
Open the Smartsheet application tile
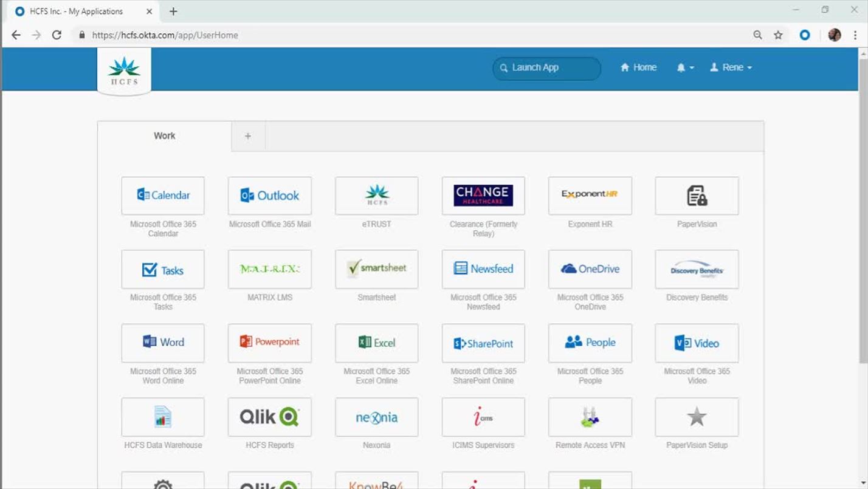376,269
